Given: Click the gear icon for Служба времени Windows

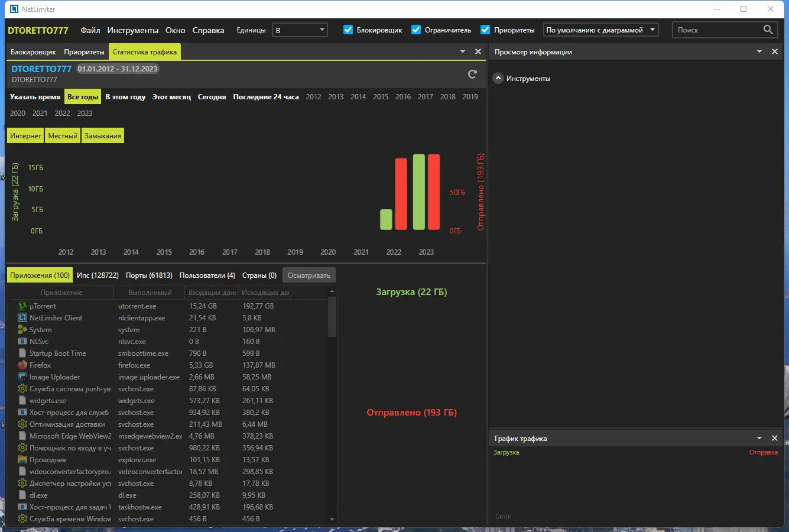Looking at the screenshot, I should pos(22,519).
